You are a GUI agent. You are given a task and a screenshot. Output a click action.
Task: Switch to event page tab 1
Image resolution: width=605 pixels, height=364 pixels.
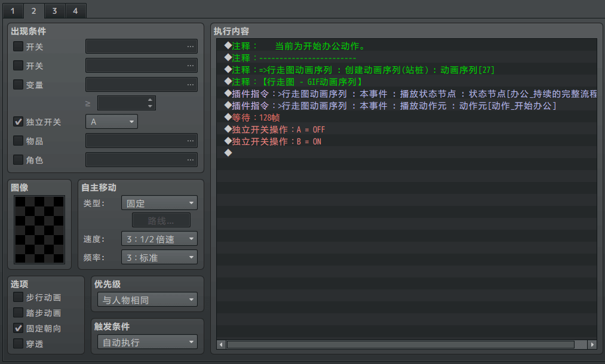13,11
